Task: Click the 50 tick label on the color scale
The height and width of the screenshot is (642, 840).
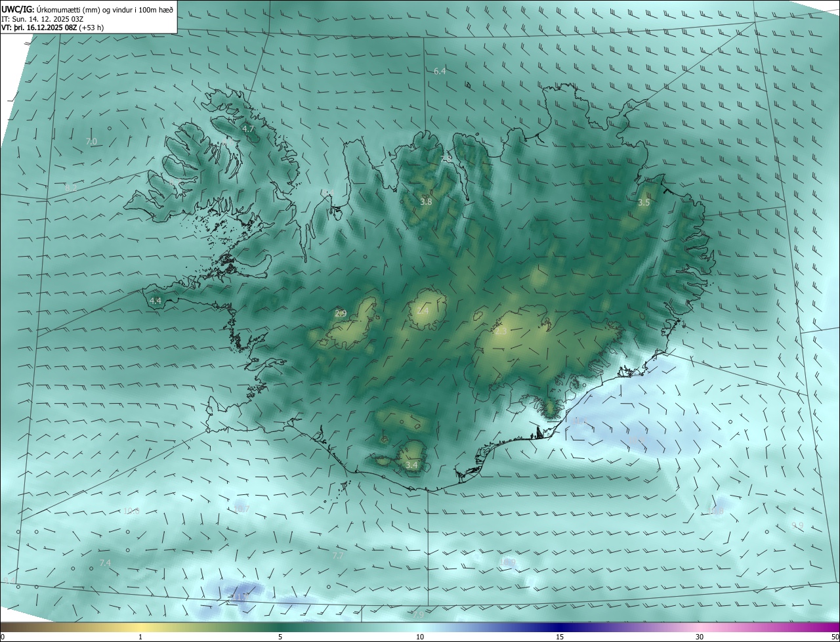Action: 835,637
